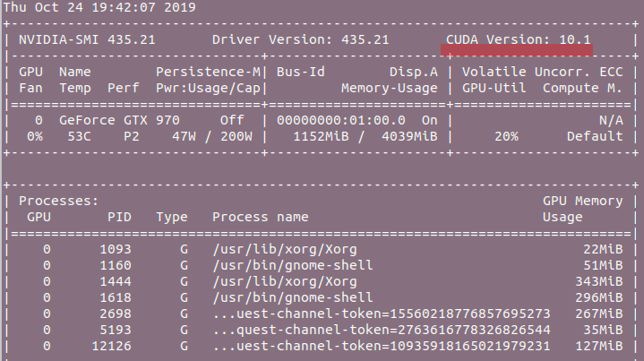
Task: Click the ECC value "N/A"
Action: coord(611,120)
